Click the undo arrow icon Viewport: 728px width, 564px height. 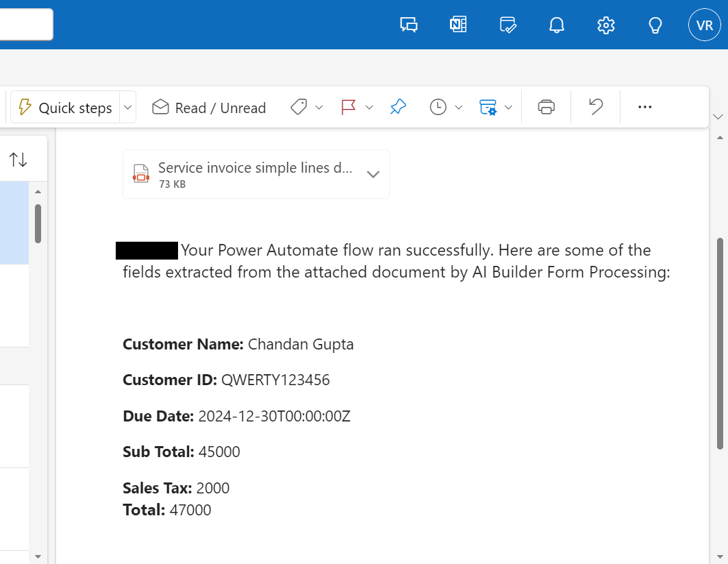coord(596,107)
